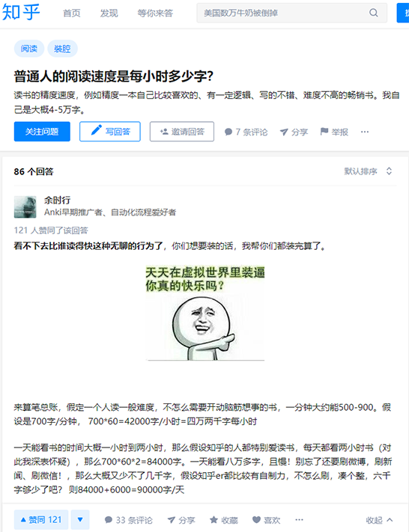This screenshot has width=409, height=532.
Task: Open the answer's 33 条评论 comments
Action: pyautogui.click(x=128, y=520)
